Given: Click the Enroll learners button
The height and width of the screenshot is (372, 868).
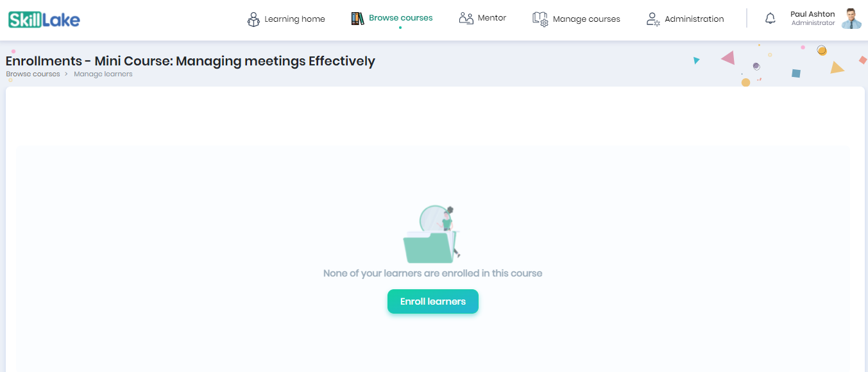Looking at the screenshot, I should tap(433, 301).
